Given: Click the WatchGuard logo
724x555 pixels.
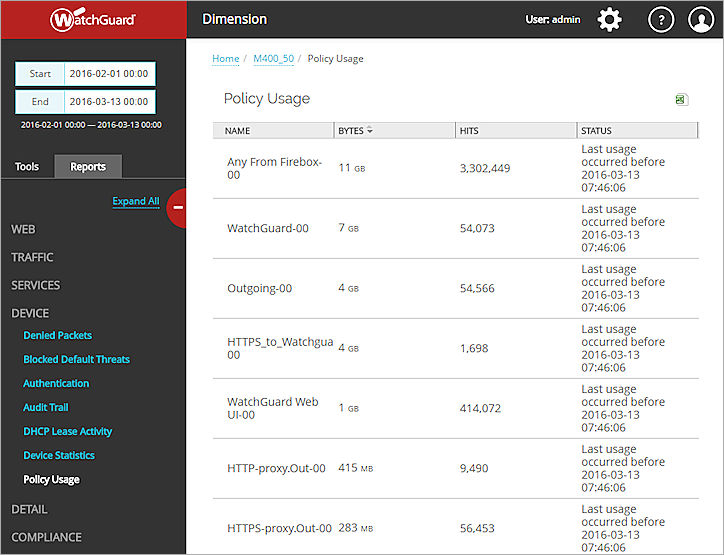Looking at the screenshot, I should (93, 19).
